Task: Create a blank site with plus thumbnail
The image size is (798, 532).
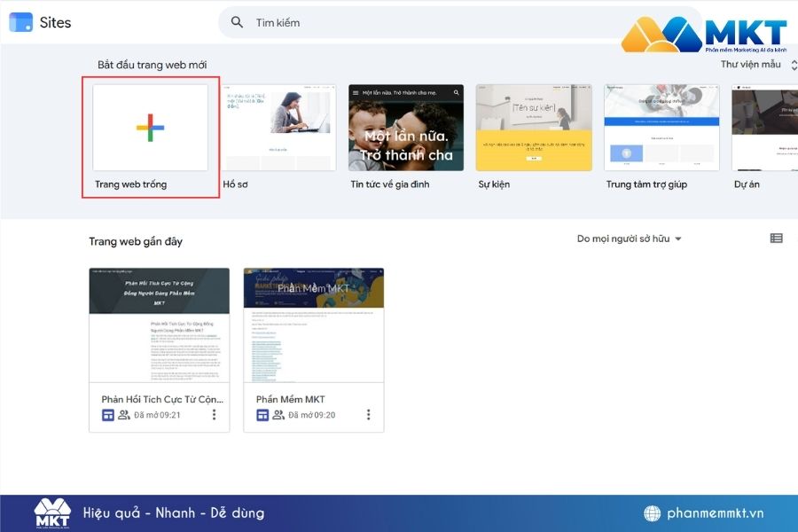Action: pos(150,128)
